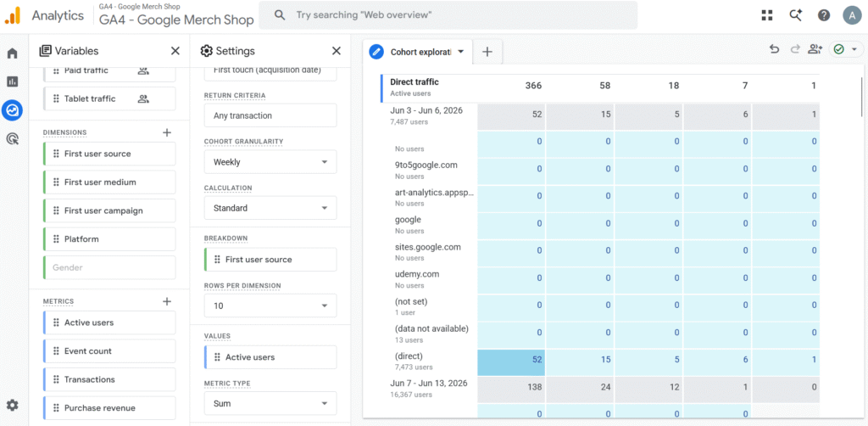Click the highlighted 52 cell in (direct) row
Screen dimensions: 868x426
[511, 363]
